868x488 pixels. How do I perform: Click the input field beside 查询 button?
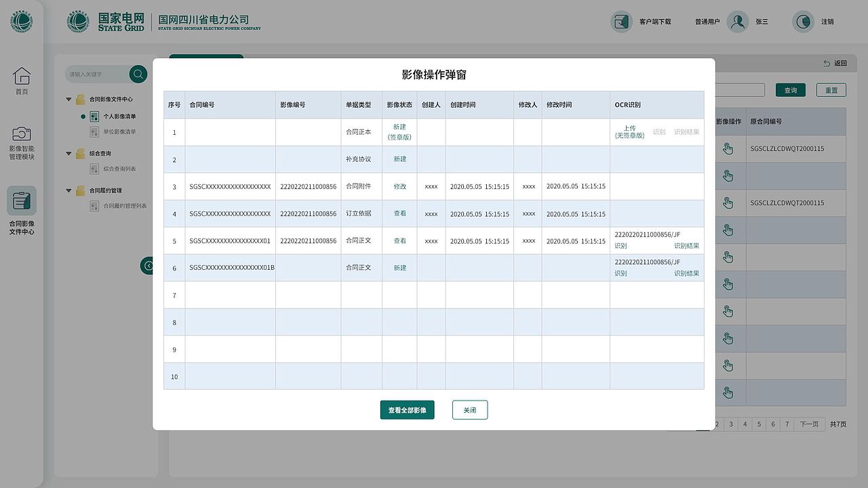tap(740, 90)
